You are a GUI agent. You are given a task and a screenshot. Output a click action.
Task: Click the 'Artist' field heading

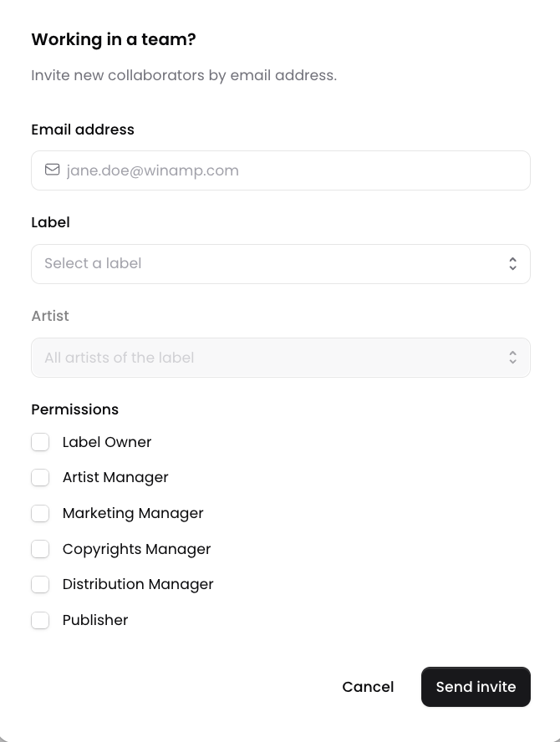coord(50,316)
